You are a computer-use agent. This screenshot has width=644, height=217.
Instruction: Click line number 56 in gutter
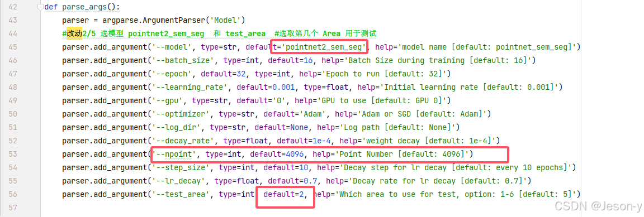pyautogui.click(x=12, y=195)
